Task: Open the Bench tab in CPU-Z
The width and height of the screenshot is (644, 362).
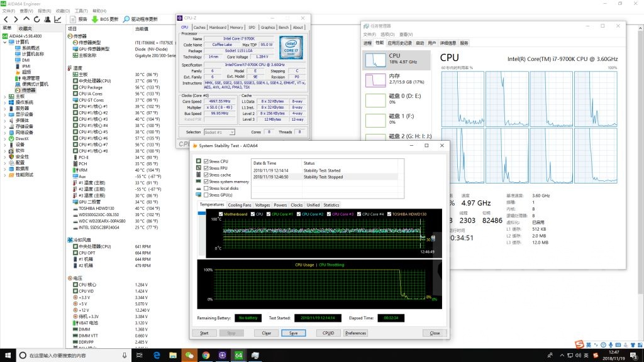Action: [x=284, y=28]
